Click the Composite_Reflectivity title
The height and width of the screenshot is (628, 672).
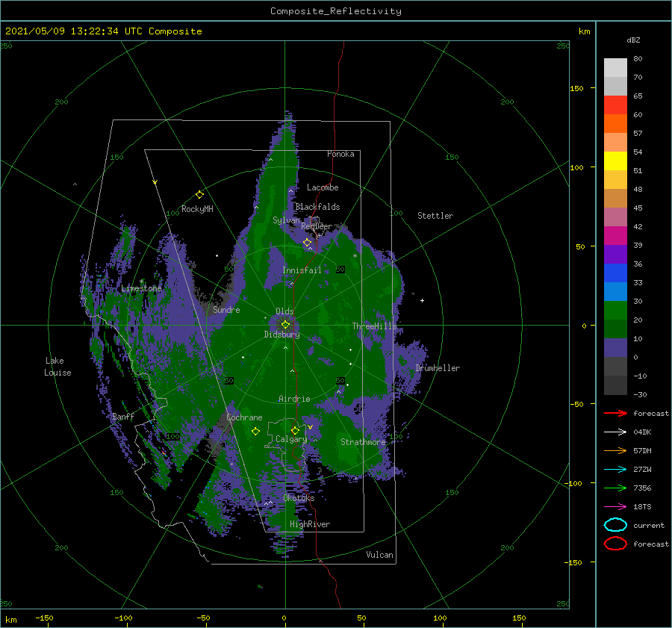tap(335, 11)
